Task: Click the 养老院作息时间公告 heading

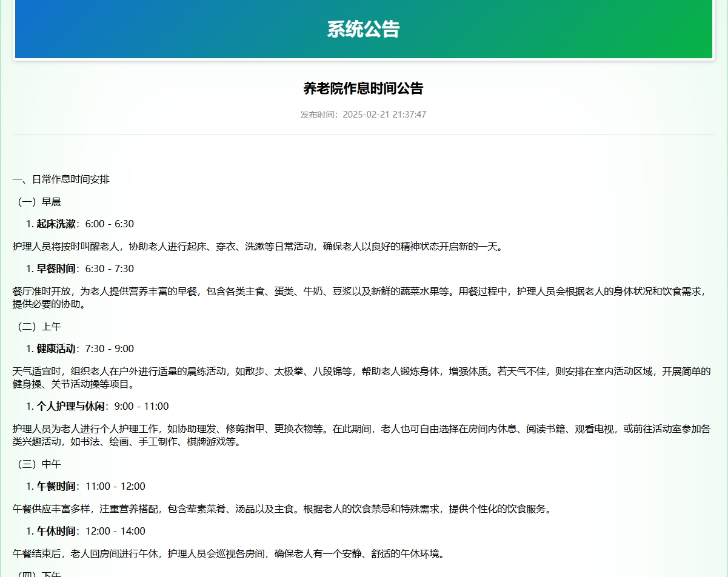Action: 363,88
